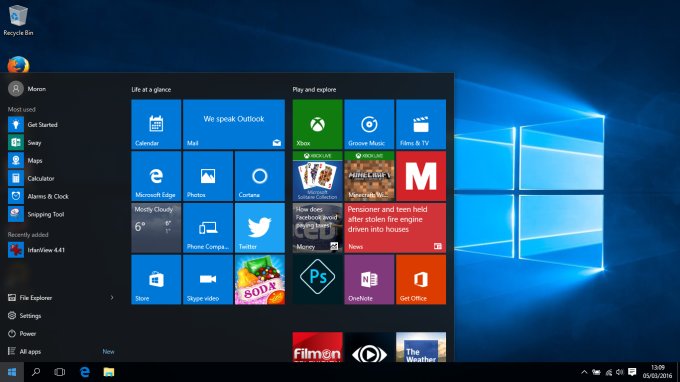Open the OneNote tile
680x382 pixels.
[x=369, y=279]
